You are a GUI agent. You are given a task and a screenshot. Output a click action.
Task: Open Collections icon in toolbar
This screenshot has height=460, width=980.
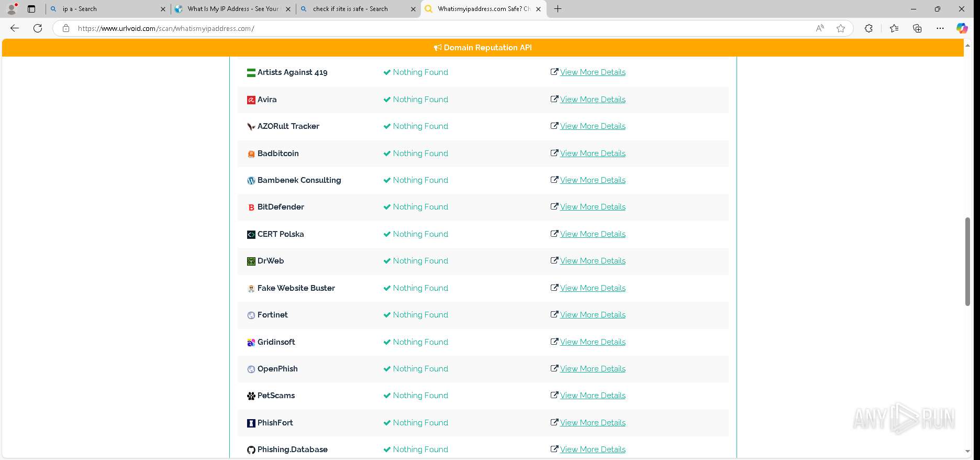click(917, 28)
